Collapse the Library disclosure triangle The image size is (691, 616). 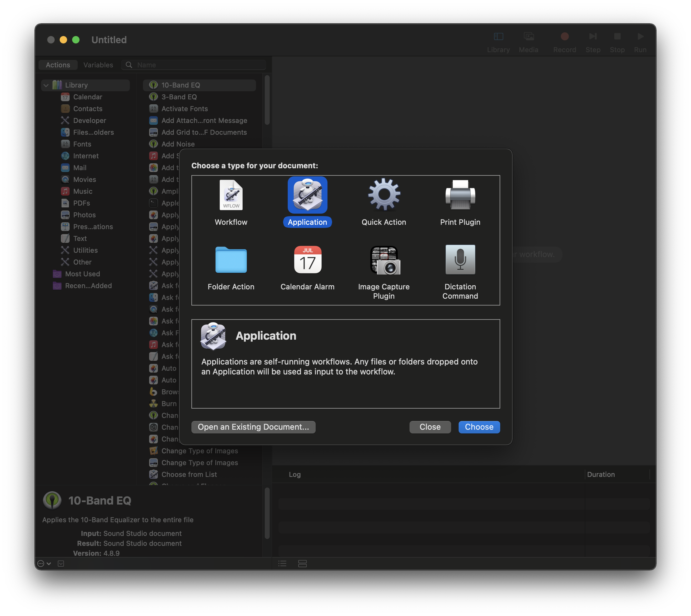click(46, 85)
